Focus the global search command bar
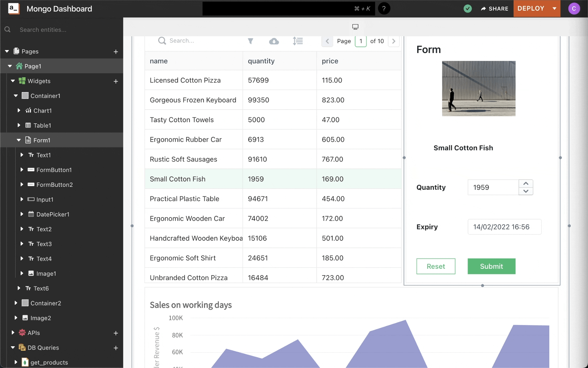 coord(289,9)
